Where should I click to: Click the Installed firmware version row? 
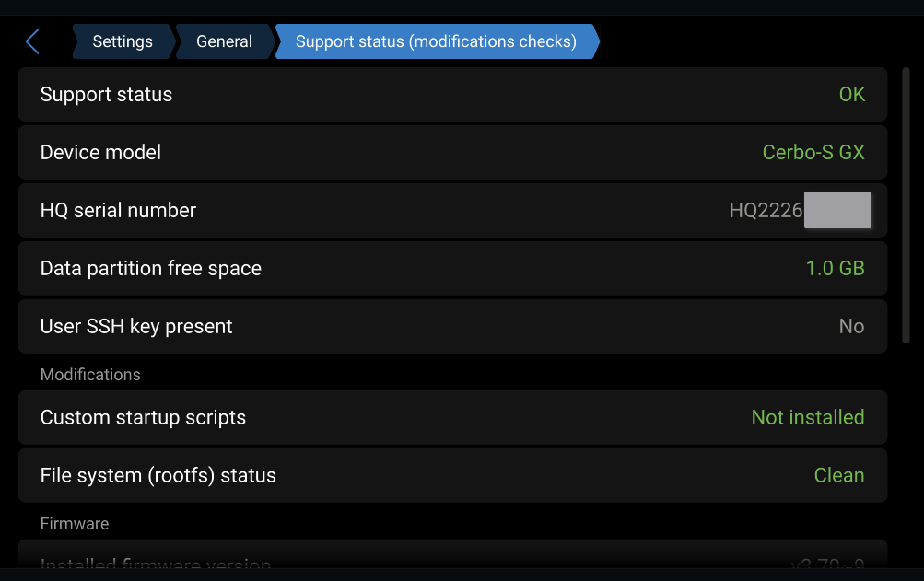[451, 558]
